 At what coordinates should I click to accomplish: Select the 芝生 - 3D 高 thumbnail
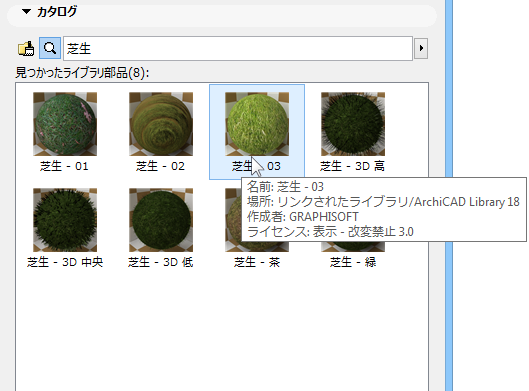point(353,124)
